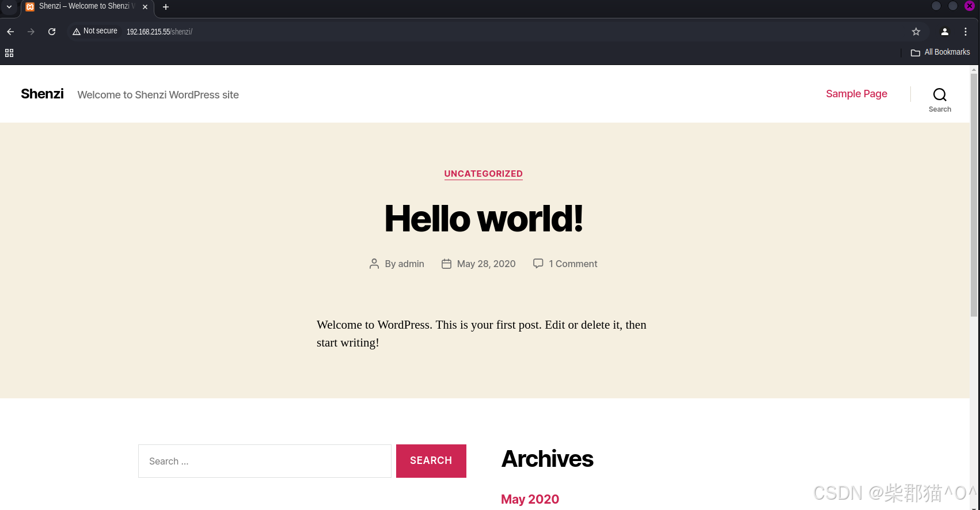The width and height of the screenshot is (980, 510).
Task: Open the browser three-dot menu
Action: (x=966, y=32)
